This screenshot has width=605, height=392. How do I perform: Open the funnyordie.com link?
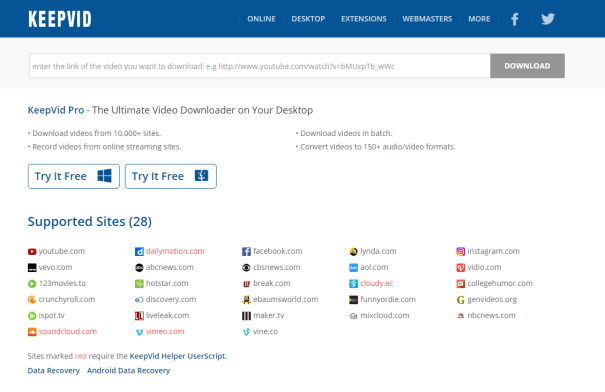pos(388,299)
